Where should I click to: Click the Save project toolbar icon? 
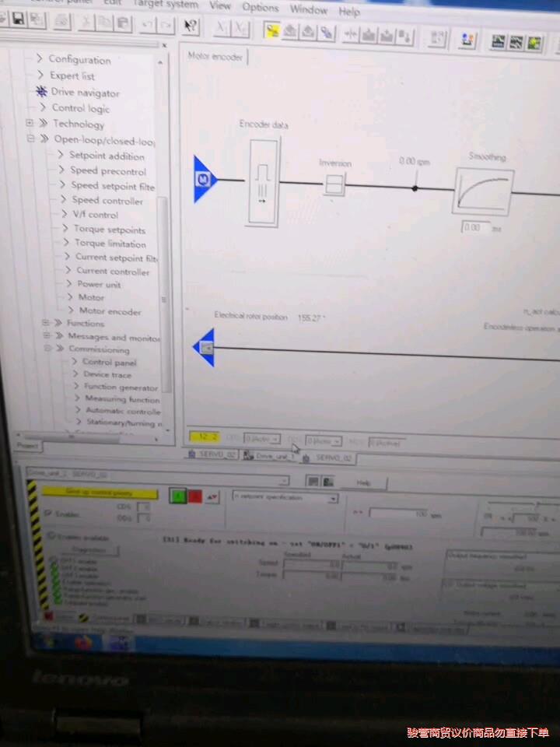[x=18, y=19]
